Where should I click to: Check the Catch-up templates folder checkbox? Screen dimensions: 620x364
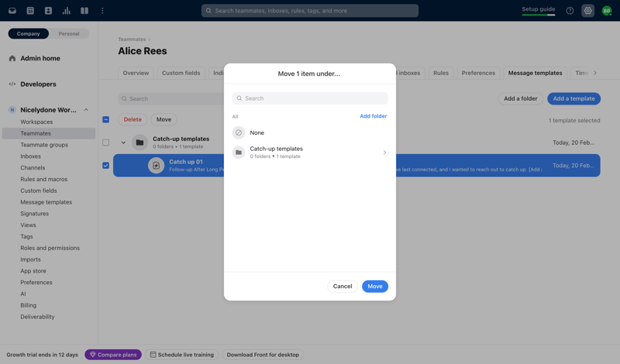pyautogui.click(x=106, y=143)
